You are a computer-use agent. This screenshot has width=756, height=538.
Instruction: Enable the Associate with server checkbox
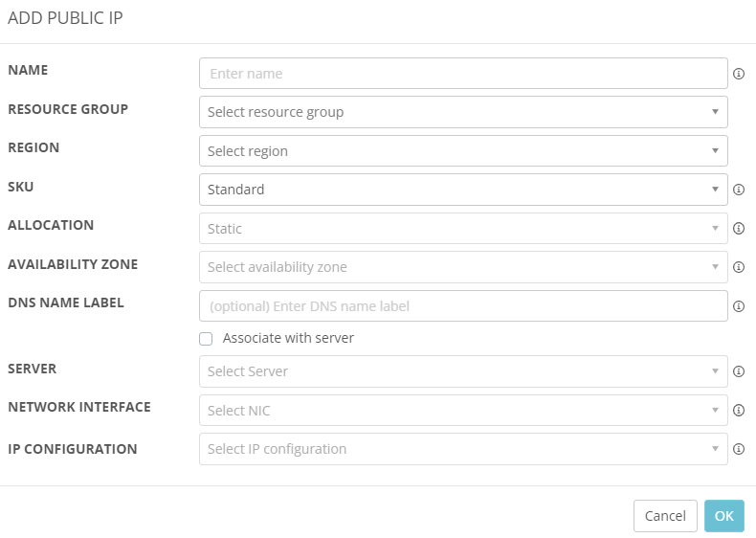[206, 339]
